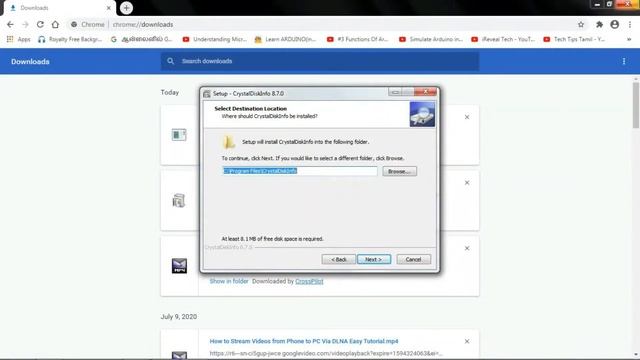Viewport: 640px width, 360px height.
Task: Click Next > in CrystalDiskInfo setup
Action: pos(374,259)
